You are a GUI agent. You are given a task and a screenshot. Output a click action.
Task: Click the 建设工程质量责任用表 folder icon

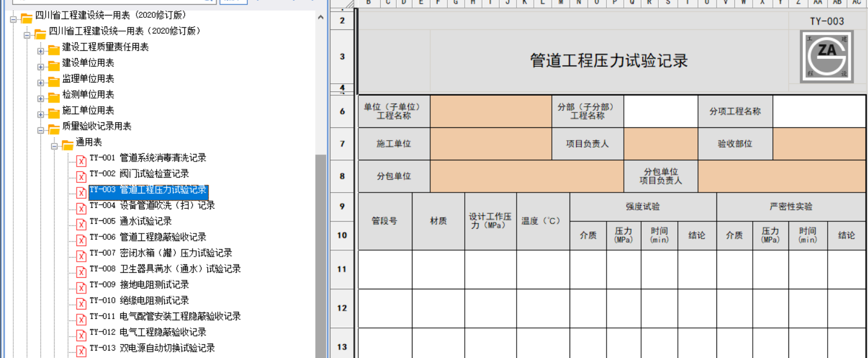coord(54,50)
